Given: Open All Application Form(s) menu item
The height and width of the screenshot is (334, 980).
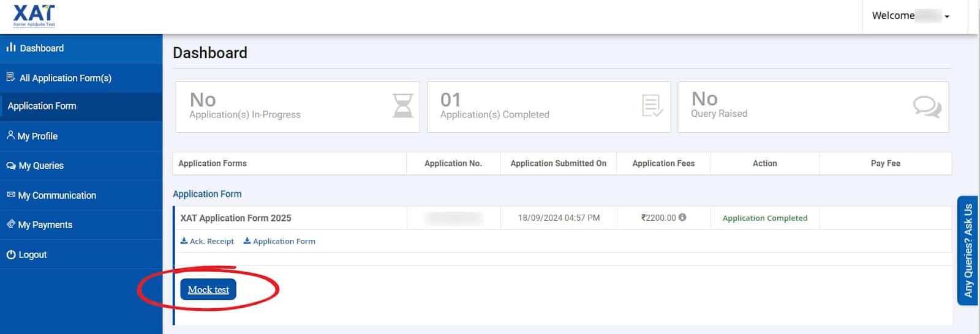Looking at the screenshot, I should click(x=81, y=78).
